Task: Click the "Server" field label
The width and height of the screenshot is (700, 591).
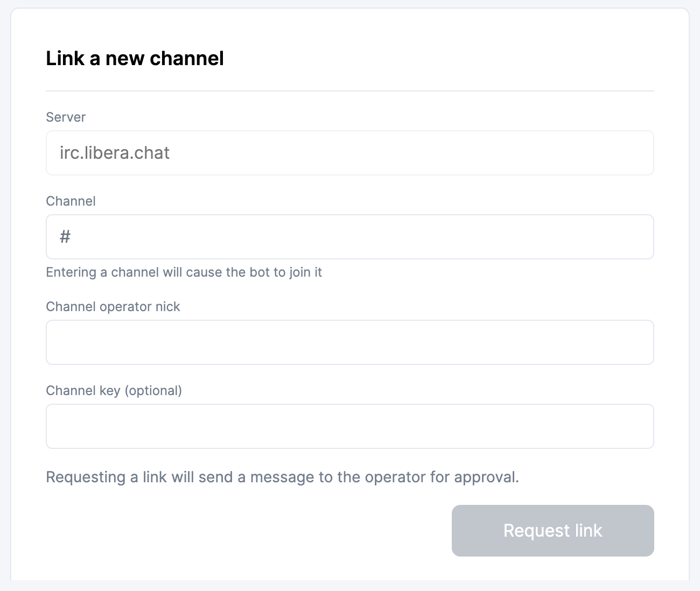Action: (x=66, y=117)
